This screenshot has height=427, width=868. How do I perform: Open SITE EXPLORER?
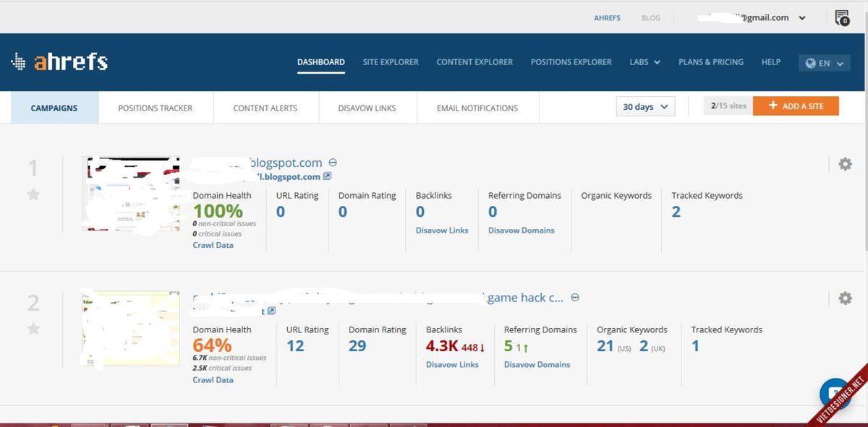391,62
